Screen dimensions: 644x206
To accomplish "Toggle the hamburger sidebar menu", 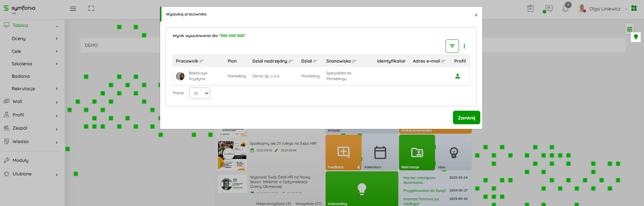I will click(73, 9).
